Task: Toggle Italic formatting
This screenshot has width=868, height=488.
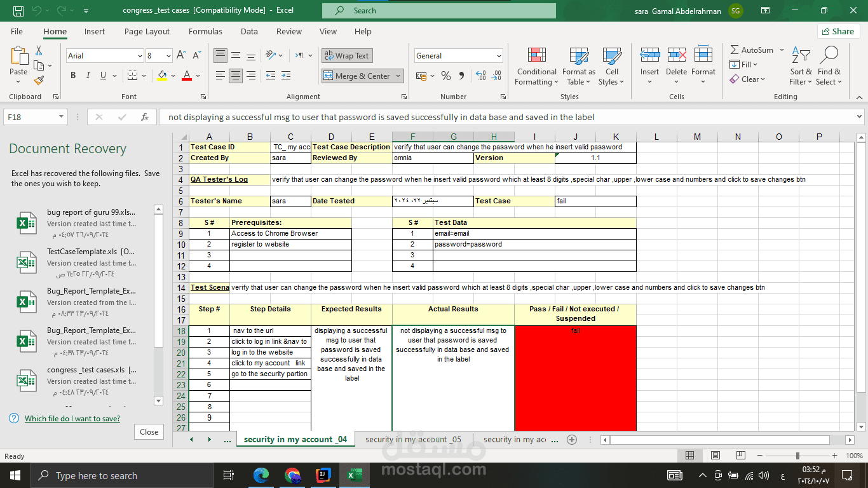Action: click(x=88, y=76)
